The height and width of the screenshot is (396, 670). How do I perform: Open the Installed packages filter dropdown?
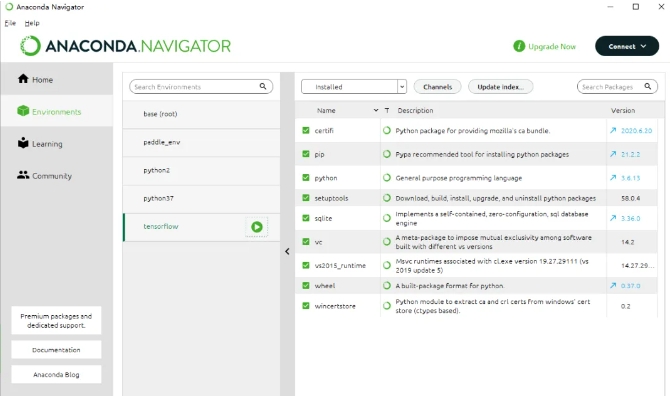[x=354, y=87]
